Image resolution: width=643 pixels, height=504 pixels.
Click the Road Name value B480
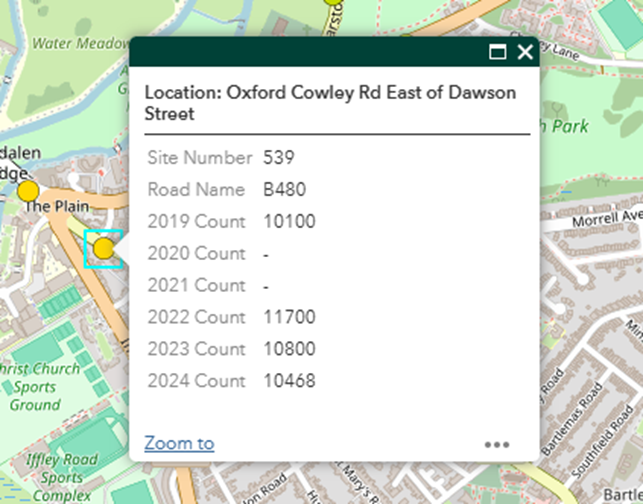click(285, 190)
